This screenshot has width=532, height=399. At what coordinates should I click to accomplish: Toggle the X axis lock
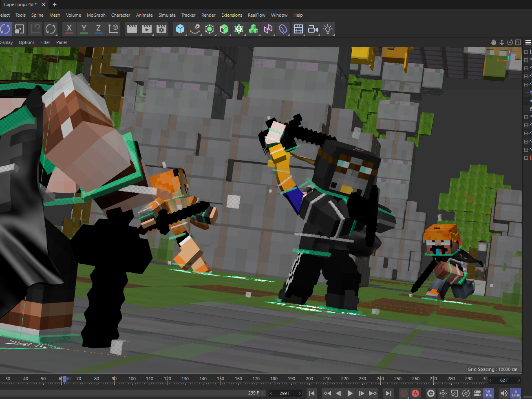(69, 29)
